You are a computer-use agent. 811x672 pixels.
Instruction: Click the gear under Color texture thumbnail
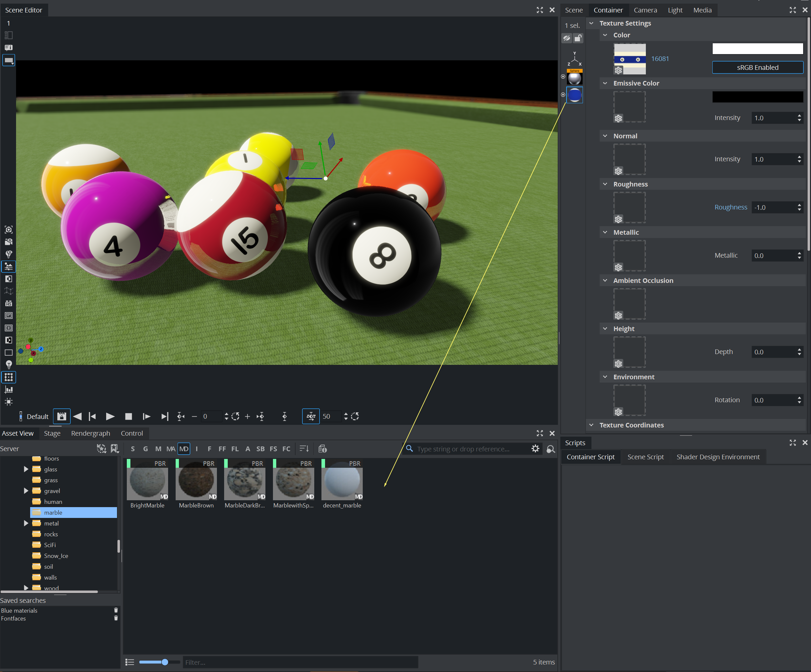618,70
